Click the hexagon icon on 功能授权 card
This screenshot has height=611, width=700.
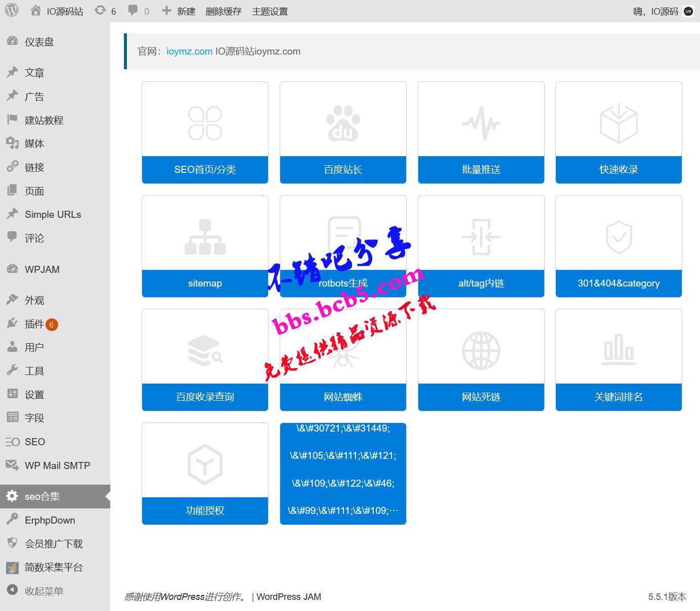coord(205,464)
